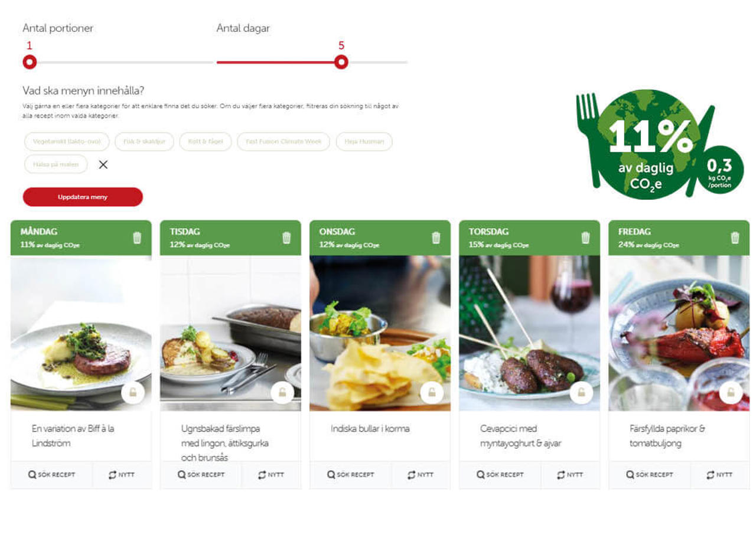Click the red Uppdatera meny button

(83, 197)
